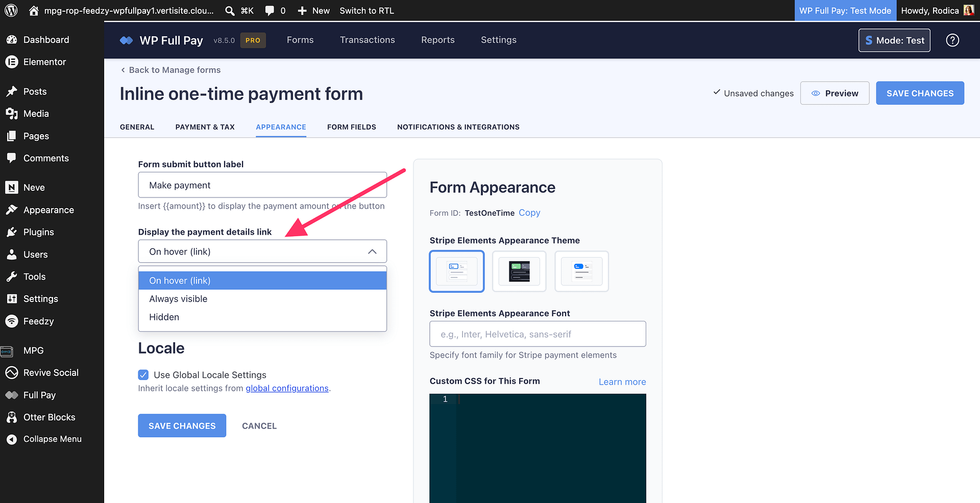Click the Plugins plug icon

12,232
